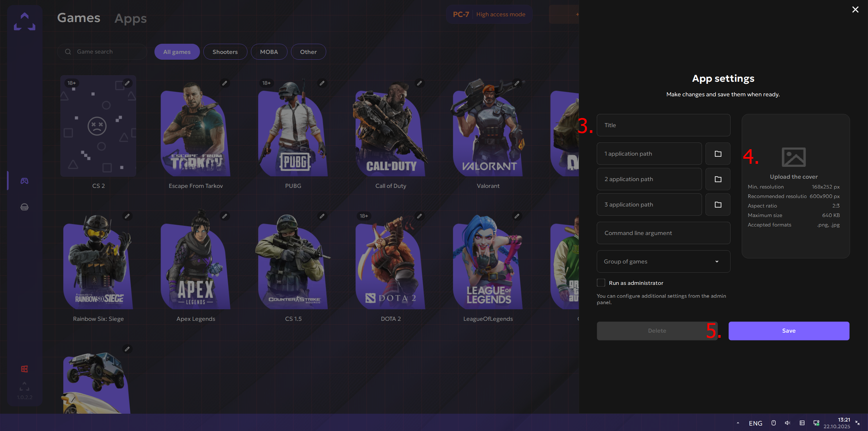Open the Escape From Tarkov cover

point(196,129)
